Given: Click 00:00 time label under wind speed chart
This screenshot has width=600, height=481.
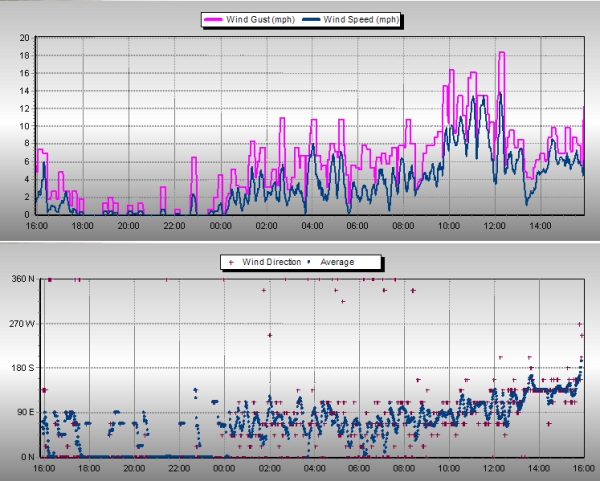Looking at the screenshot, I should [x=221, y=226].
